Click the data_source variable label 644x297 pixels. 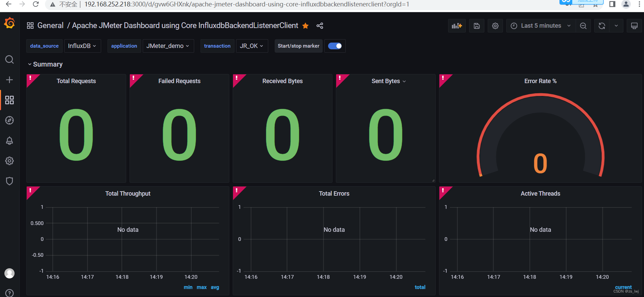pyautogui.click(x=44, y=46)
